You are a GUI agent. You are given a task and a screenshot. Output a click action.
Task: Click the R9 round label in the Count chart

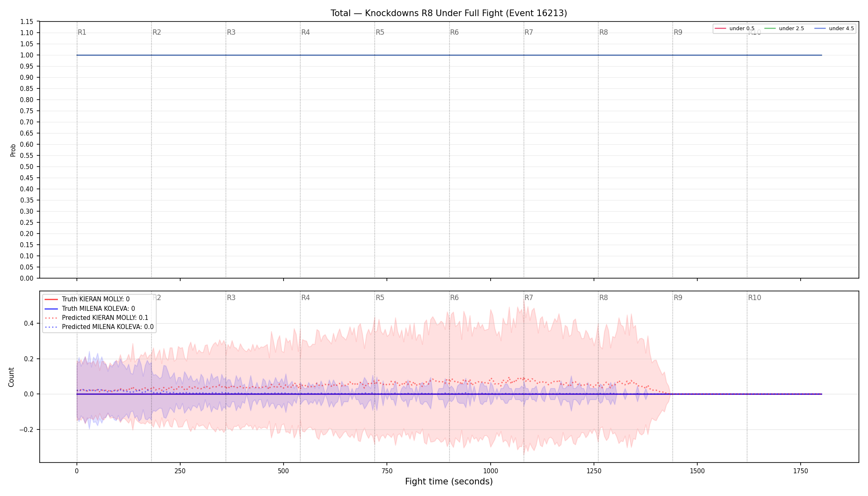click(x=678, y=298)
